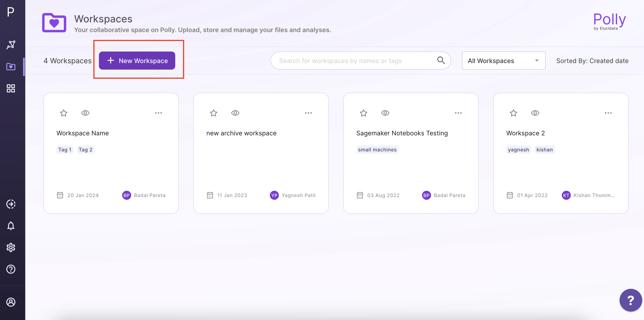
Task: Click the workspace search field
Action: [x=360, y=61]
